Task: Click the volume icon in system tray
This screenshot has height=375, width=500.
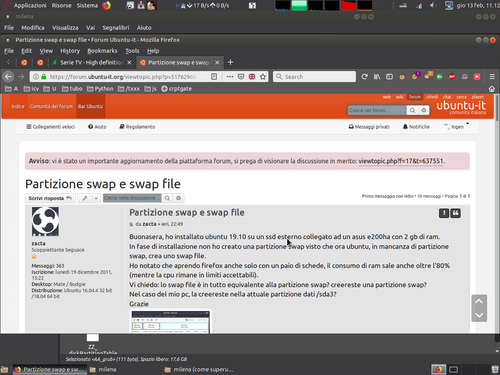Action: [x=433, y=5]
